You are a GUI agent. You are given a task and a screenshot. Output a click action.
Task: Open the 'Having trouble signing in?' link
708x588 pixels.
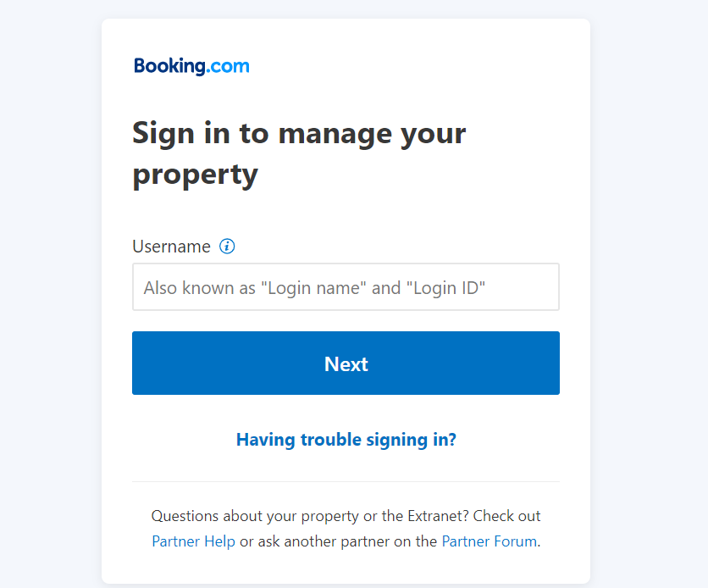346,440
